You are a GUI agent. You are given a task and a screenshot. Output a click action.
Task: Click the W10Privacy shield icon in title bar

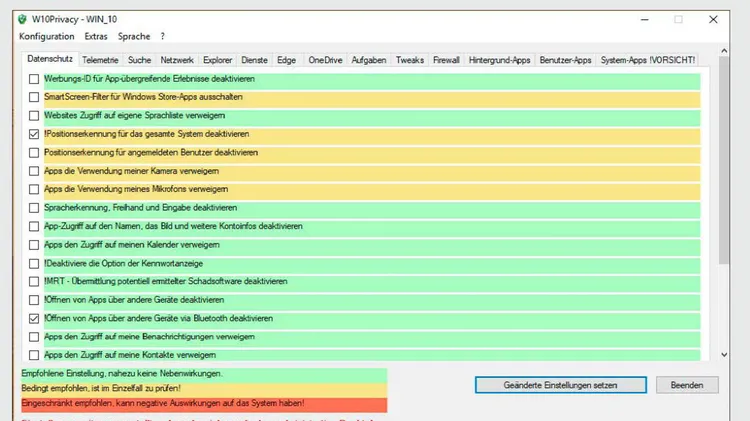(x=22, y=19)
